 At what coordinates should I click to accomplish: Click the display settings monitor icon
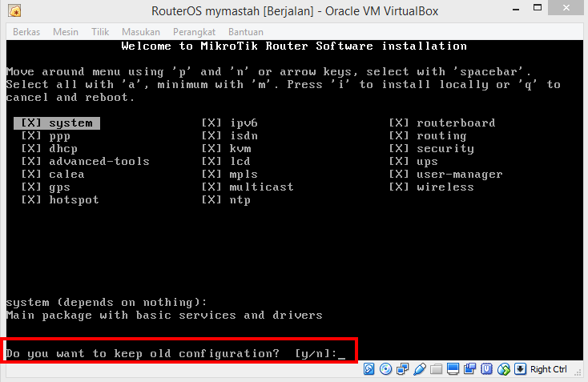coord(453,369)
